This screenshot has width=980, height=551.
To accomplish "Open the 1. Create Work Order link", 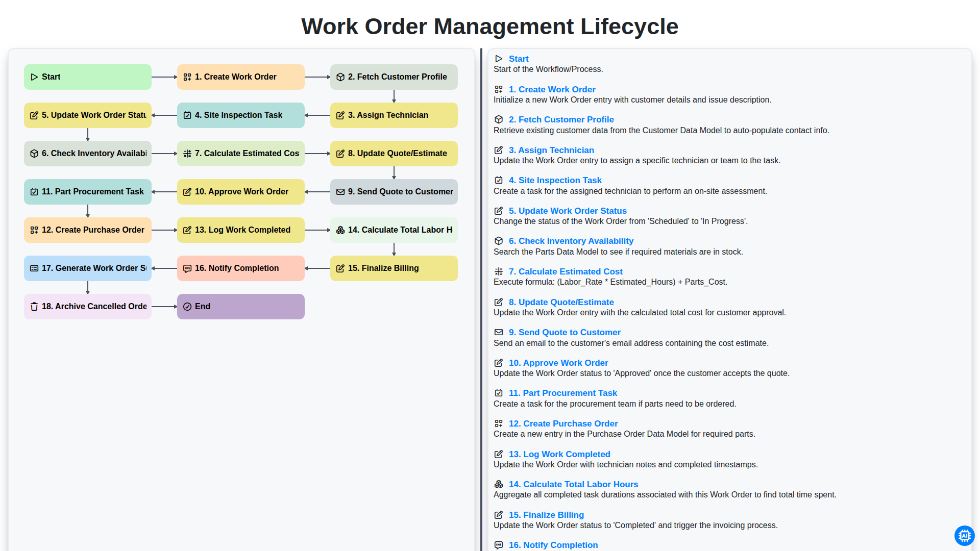I will point(552,89).
